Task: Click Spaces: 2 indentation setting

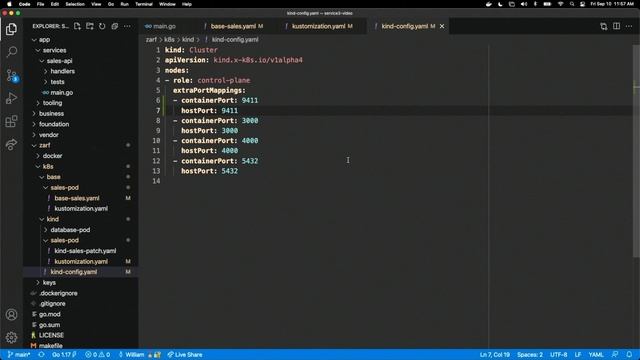Action: pyautogui.click(x=530, y=355)
